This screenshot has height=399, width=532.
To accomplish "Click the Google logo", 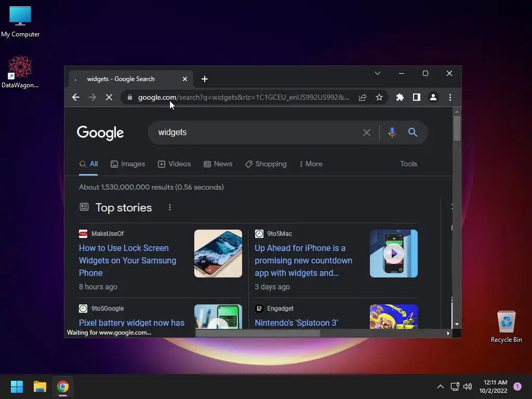I will [100, 133].
